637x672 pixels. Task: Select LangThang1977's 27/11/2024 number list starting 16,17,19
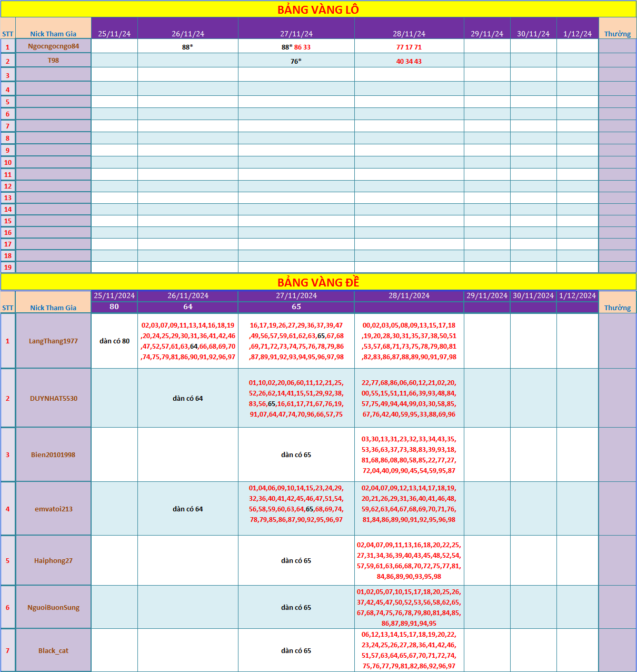point(296,341)
